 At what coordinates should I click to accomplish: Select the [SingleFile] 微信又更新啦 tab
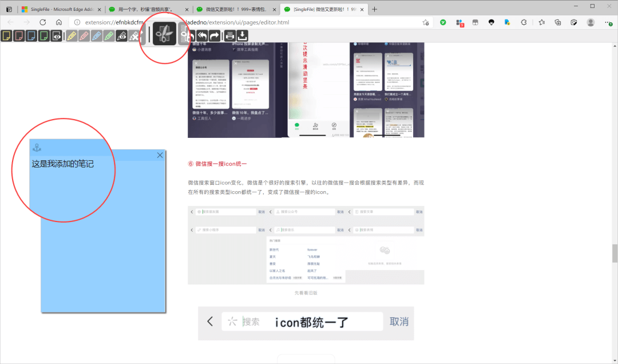[x=323, y=9]
